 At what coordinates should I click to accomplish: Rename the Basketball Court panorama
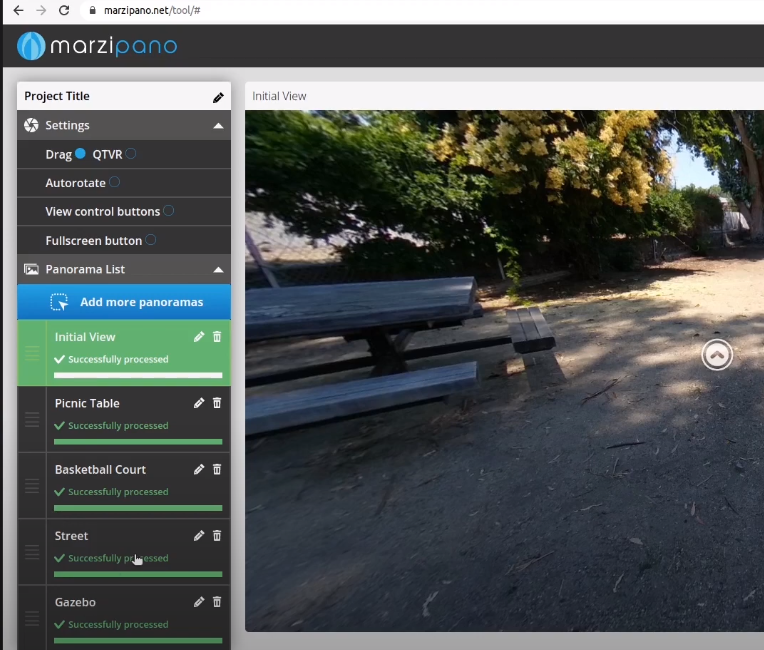point(199,469)
